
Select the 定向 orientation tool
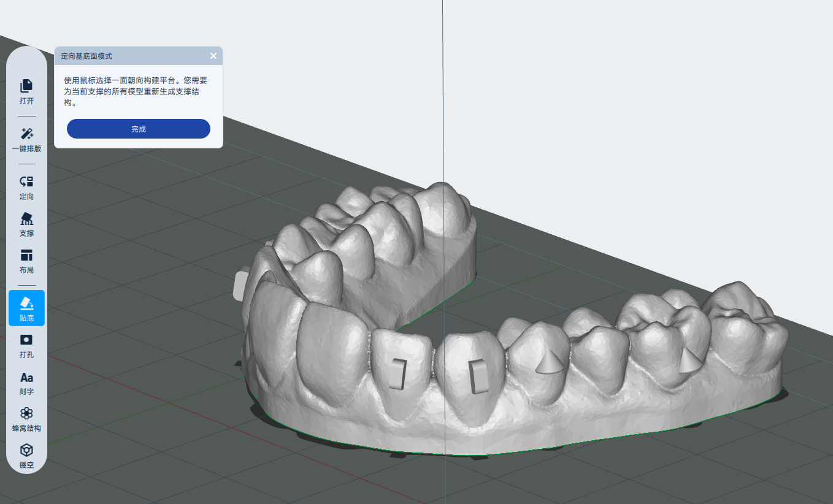(26, 188)
